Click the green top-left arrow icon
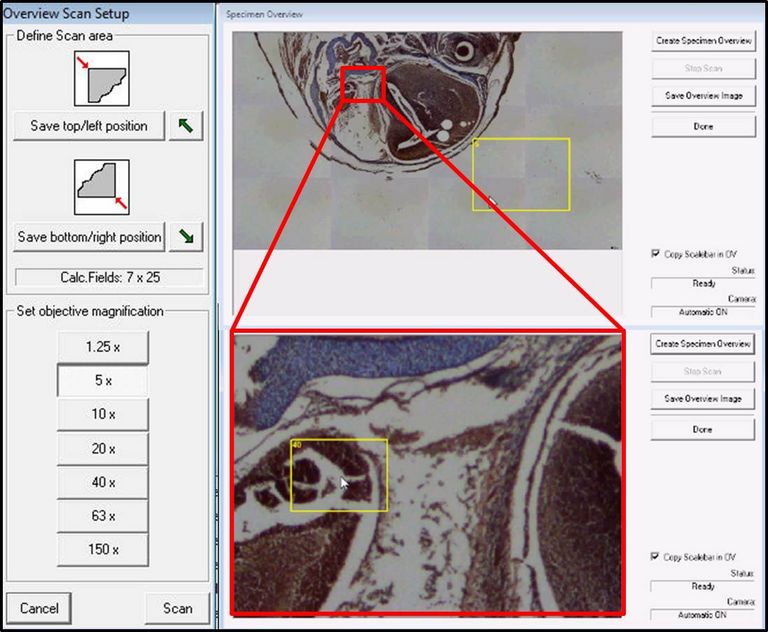 pos(186,126)
